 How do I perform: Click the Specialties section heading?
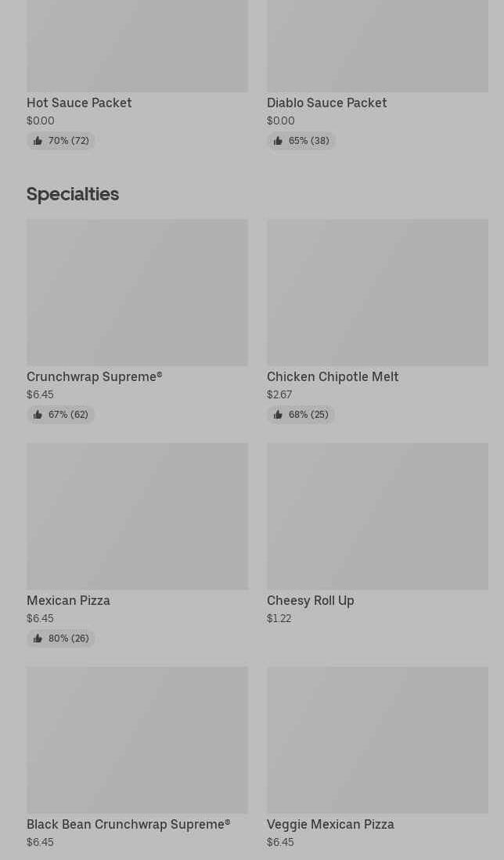(73, 193)
